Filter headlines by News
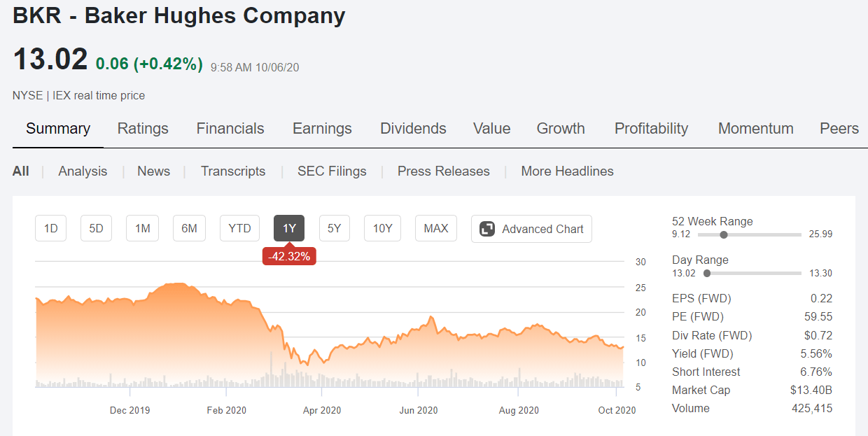868x436 pixels. 153,171
